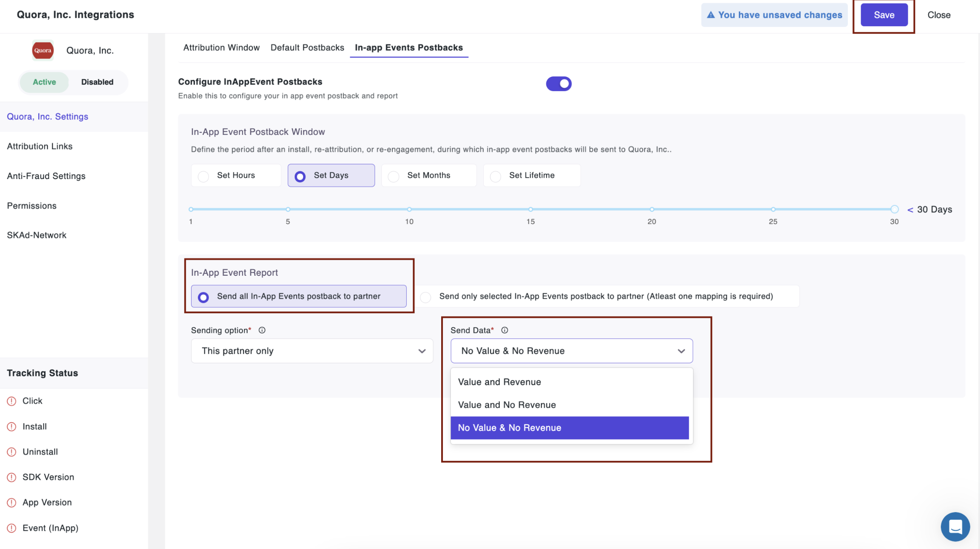Viewport: 980px width, 549px height.
Task: Click the 30 Days value label
Action: pyautogui.click(x=935, y=210)
